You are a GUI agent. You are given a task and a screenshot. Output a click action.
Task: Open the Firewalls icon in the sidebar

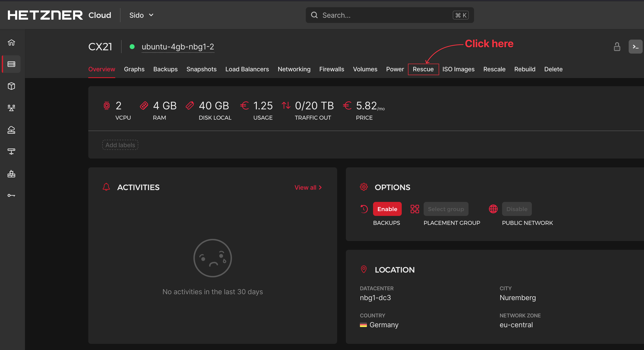11,174
